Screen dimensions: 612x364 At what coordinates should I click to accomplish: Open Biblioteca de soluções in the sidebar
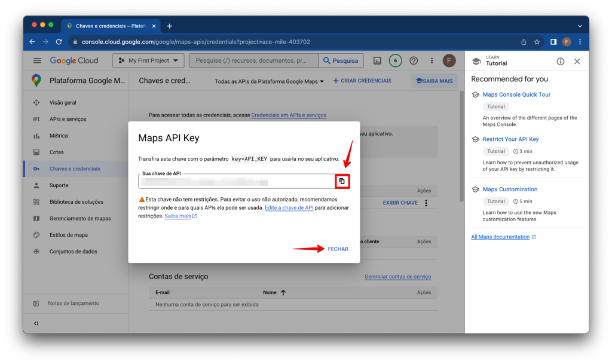click(76, 201)
